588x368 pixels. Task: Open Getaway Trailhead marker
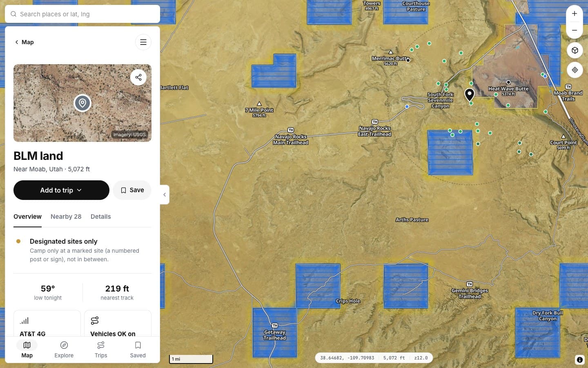pos(275,325)
